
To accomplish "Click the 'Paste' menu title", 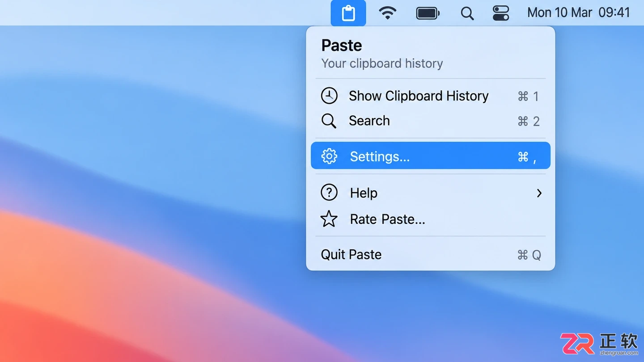I will [x=342, y=45].
